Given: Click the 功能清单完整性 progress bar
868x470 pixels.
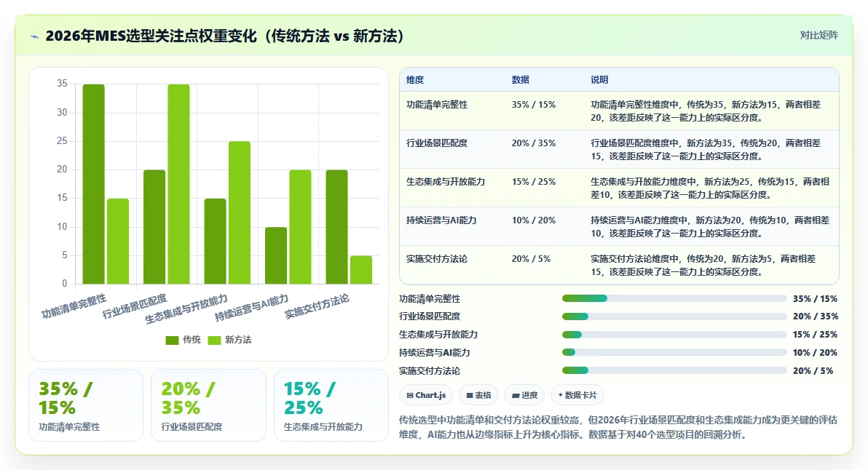Looking at the screenshot, I should tap(674, 298).
